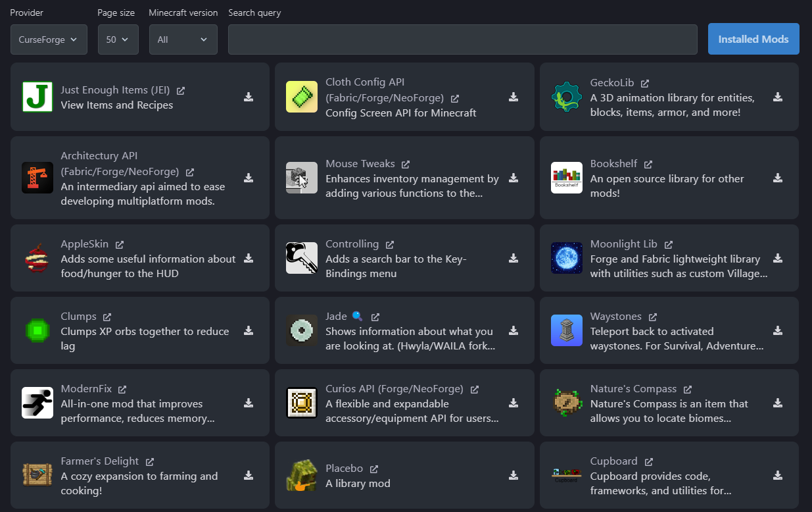Download the Mouse Tweaks mod
The width and height of the screenshot is (812, 512).
[x=513, y=178]
